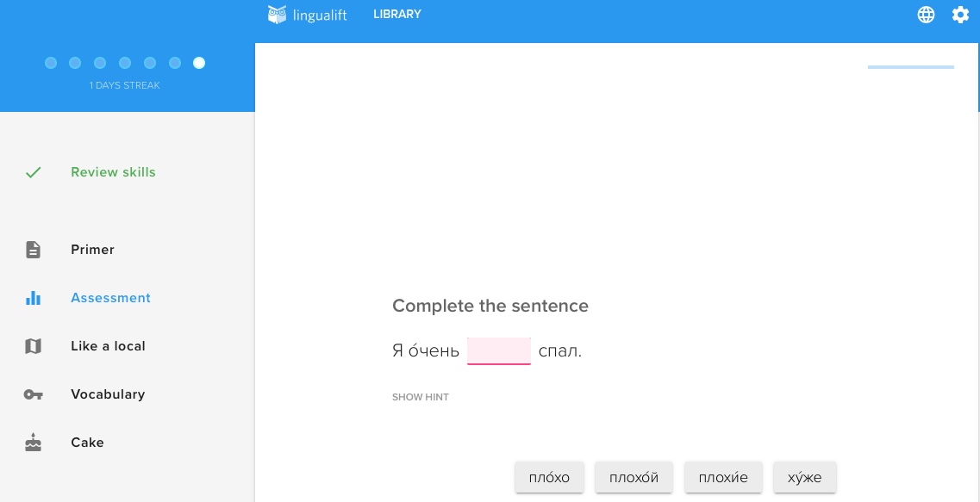Click the Assessment bar chart icon
Viewport: 980px width, 502px height.
(x=33, y=298)
